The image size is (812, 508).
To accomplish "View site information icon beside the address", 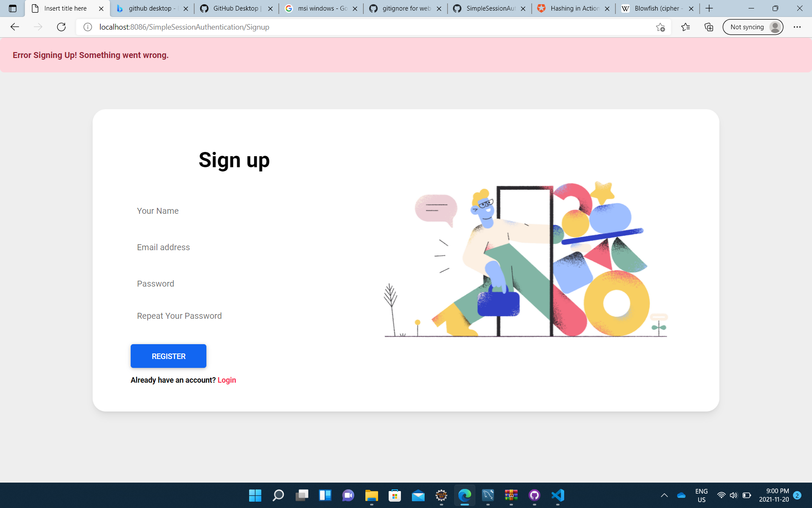I will [88, 27].
